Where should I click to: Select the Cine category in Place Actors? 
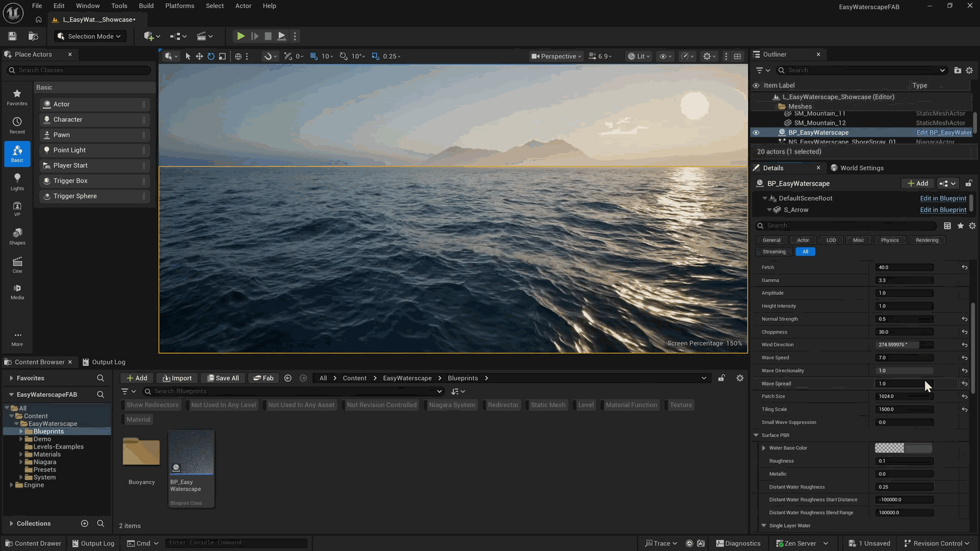coord(17,264)
